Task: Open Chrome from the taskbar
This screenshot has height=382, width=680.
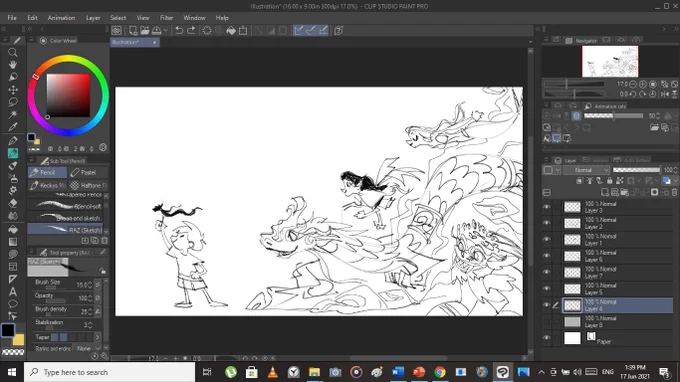Action: click(x=440, y=372)
